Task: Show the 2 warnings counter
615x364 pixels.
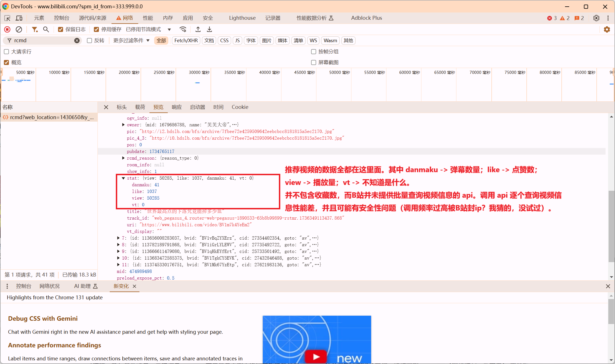Action: [565, 18]
